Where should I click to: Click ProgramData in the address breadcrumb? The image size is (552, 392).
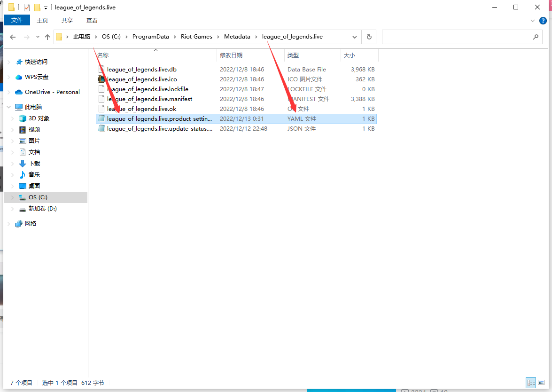click(151, 37)
